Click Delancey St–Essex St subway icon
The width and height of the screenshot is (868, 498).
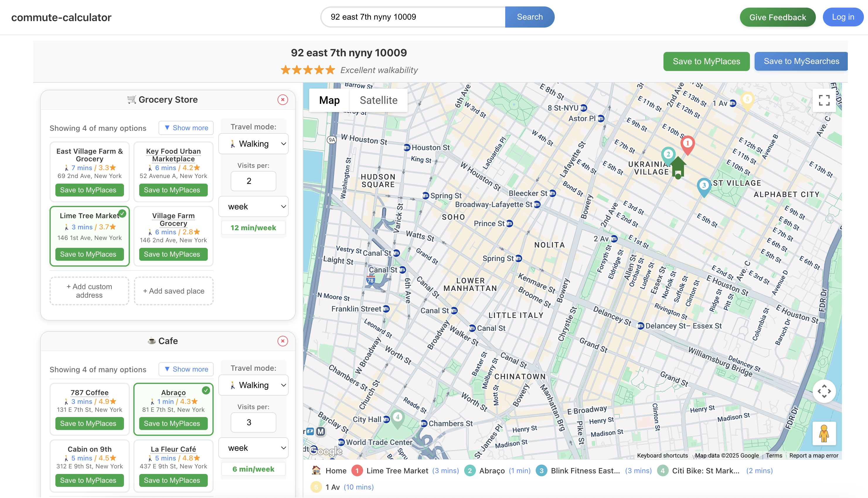coord(641,326)
